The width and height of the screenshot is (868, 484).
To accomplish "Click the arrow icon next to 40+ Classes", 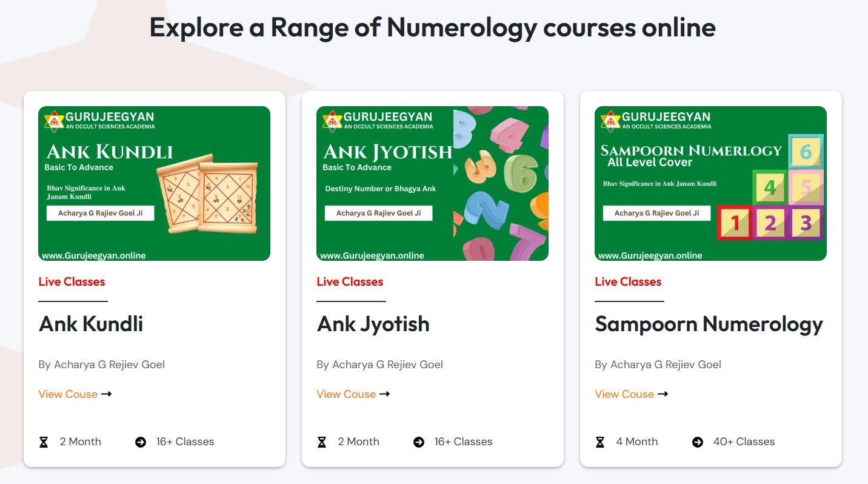I will click(x=696, y=442).
